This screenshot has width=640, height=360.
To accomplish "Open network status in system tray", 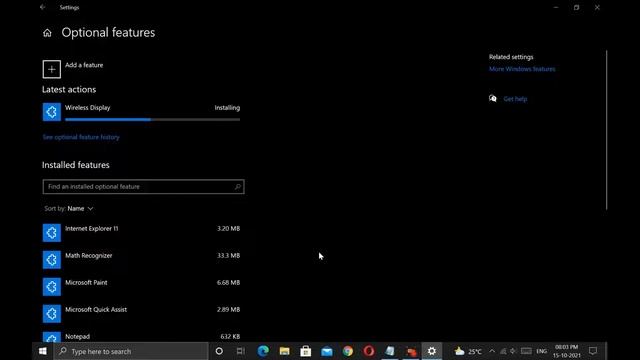I will pos(503,351).
